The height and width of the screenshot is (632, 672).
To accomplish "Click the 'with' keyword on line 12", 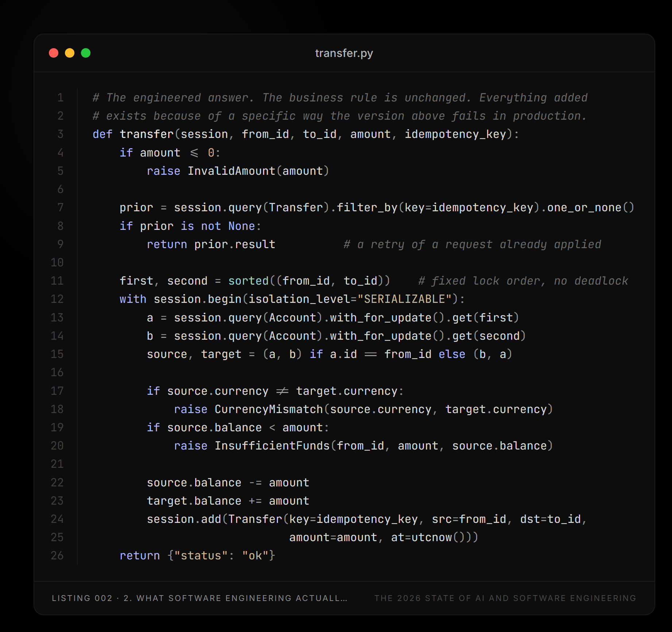I will click(133, 299).
